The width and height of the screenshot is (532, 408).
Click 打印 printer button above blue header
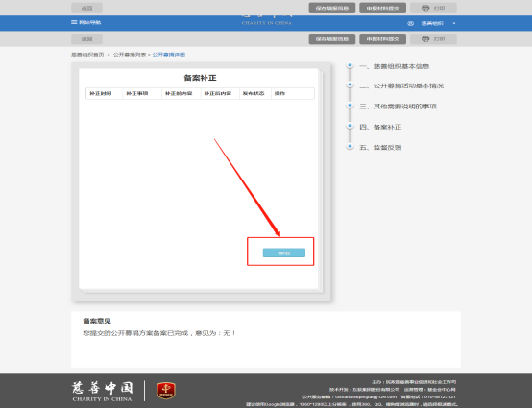[x=433, y=8]
